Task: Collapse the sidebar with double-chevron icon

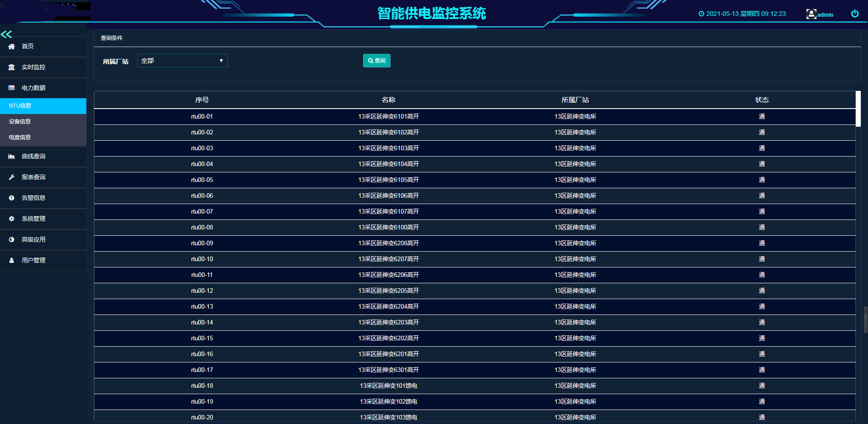Action: 6,34
